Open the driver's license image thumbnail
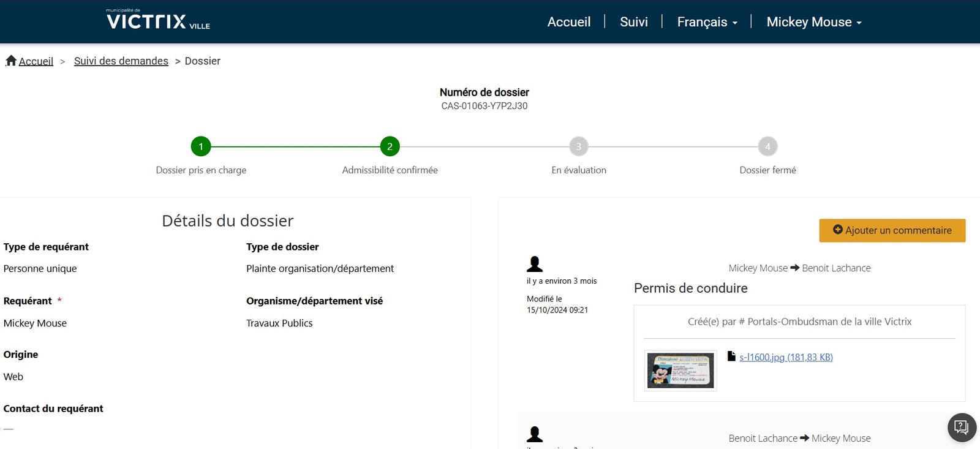This screenshot has height=449, width=980. 680,370
